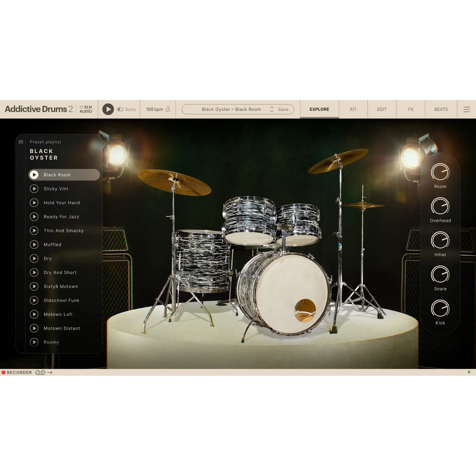Open the RECORDER panel label

(19, 373)
